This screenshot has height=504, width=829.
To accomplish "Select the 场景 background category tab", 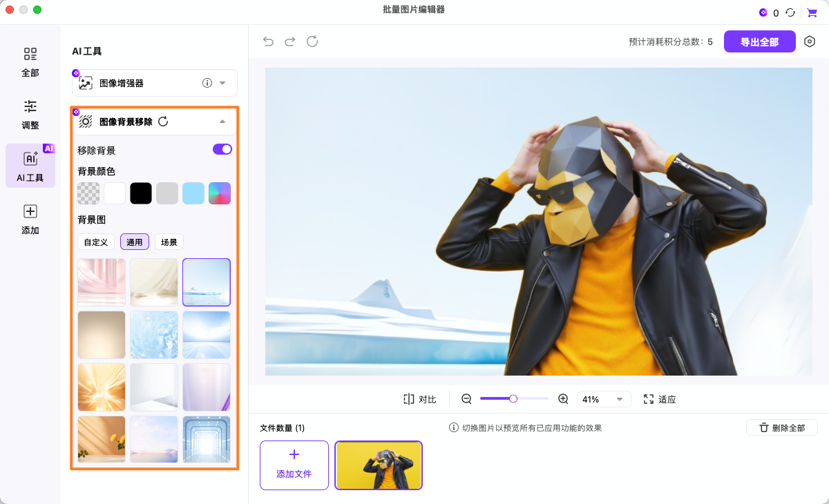I will (169, 242).
